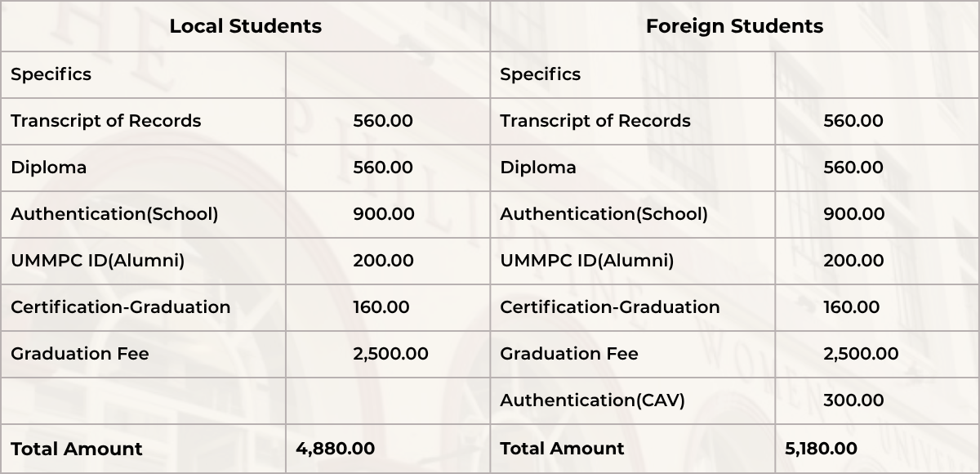Click Authentication(School) under Local Students
980x474 pixels.
(x=114, y=214)
